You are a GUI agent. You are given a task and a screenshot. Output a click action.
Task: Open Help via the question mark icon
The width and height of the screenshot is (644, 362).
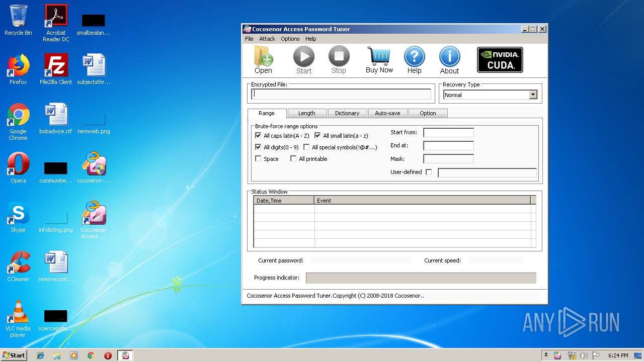coord(415,60)
